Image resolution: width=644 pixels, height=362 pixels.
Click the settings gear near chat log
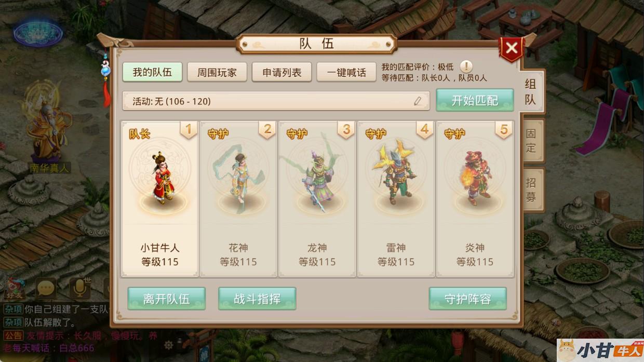(x=168, y=345)
